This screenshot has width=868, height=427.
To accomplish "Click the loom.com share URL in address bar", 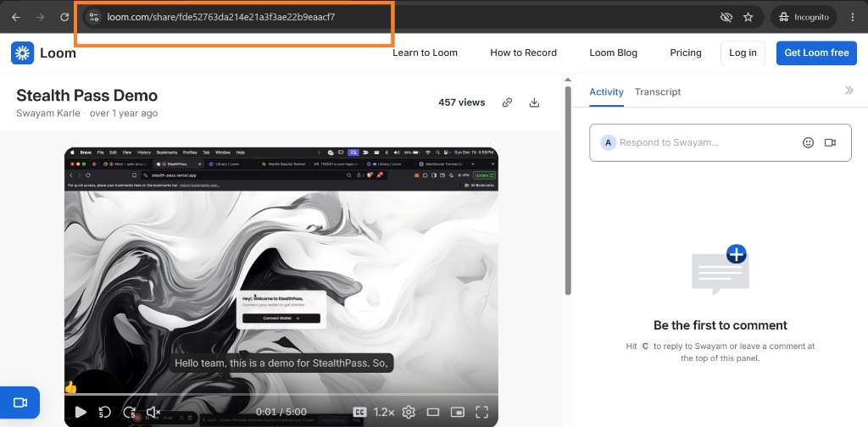I will 221,17.
